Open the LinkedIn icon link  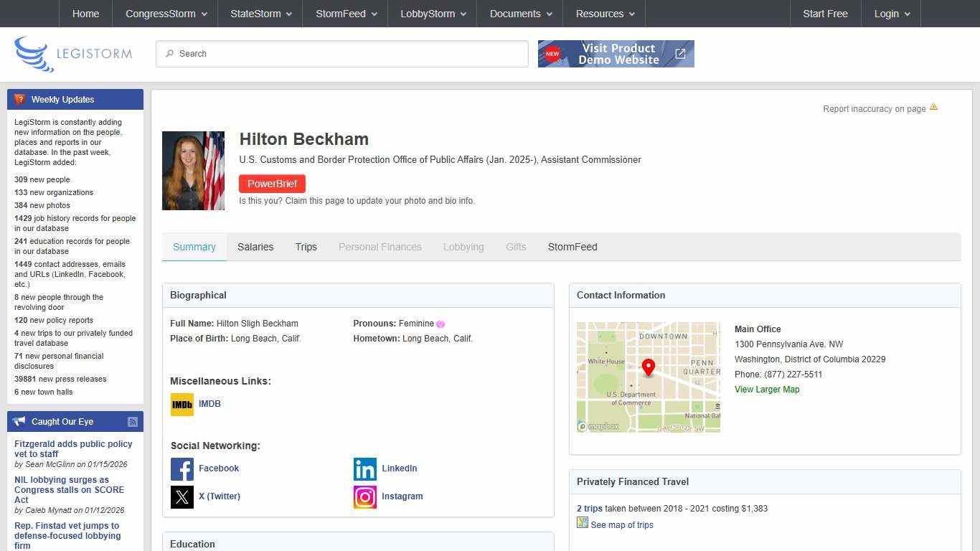pos(365,469)
